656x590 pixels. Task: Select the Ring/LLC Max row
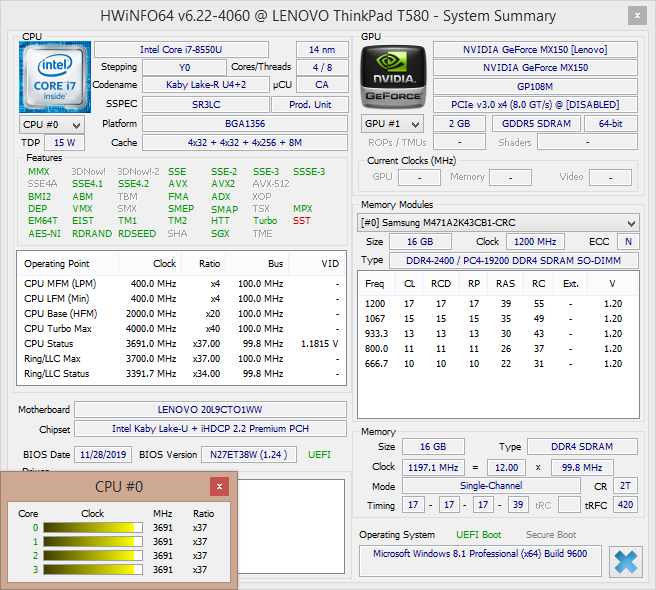point(181,359)
